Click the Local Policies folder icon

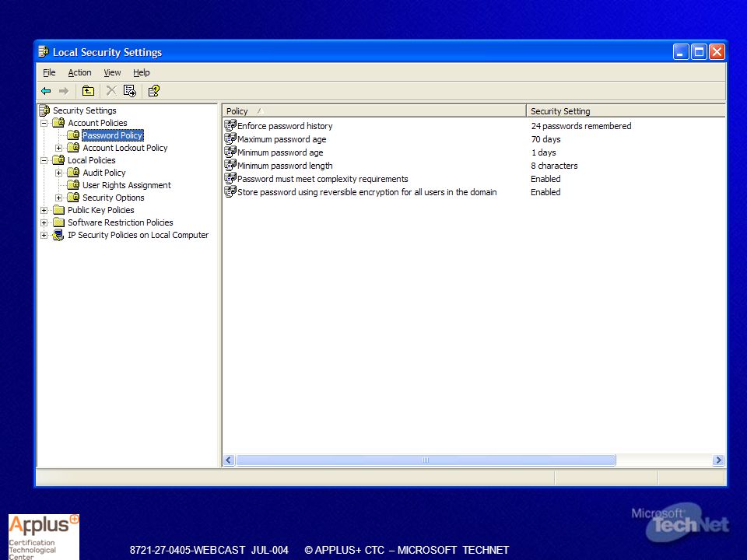pyautogui.click(x=58, y=159)
